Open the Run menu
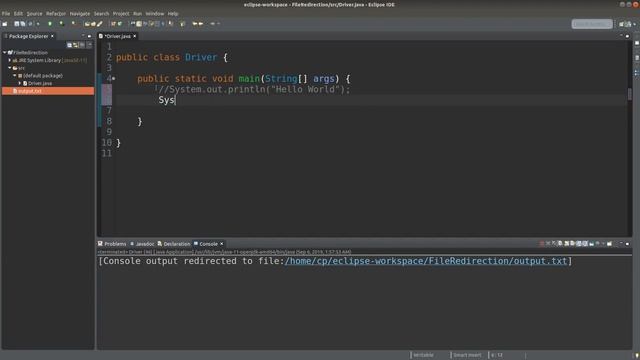 pos(138,13)
